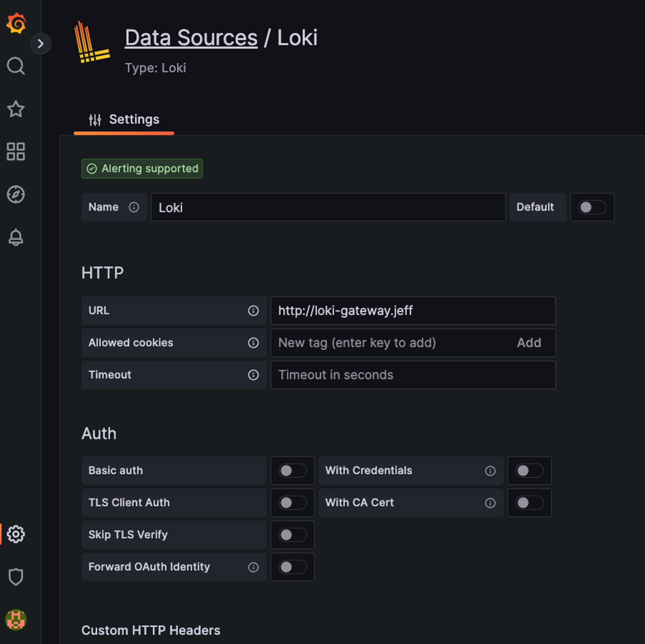Open the Alerting bell icon
Viewport: 645px width, 644px height.
pos(16,237)
